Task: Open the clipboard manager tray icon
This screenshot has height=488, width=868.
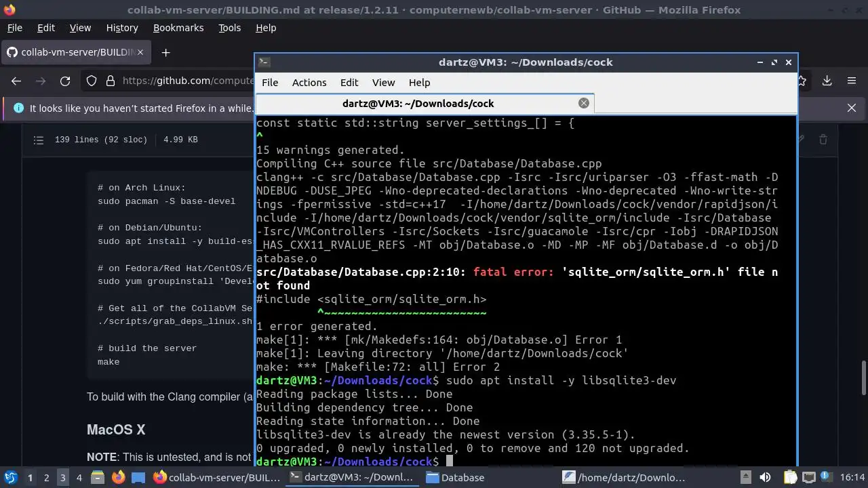Action: click(x=790, y=477)
